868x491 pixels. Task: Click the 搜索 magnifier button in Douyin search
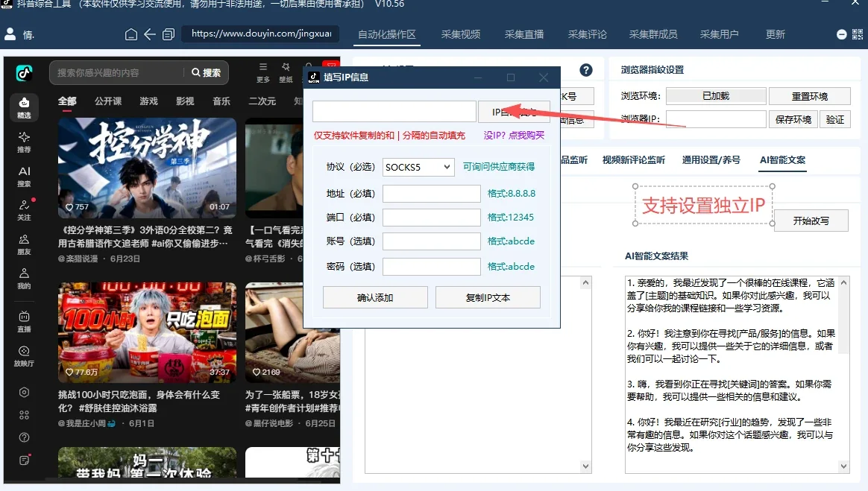point(206,72)
